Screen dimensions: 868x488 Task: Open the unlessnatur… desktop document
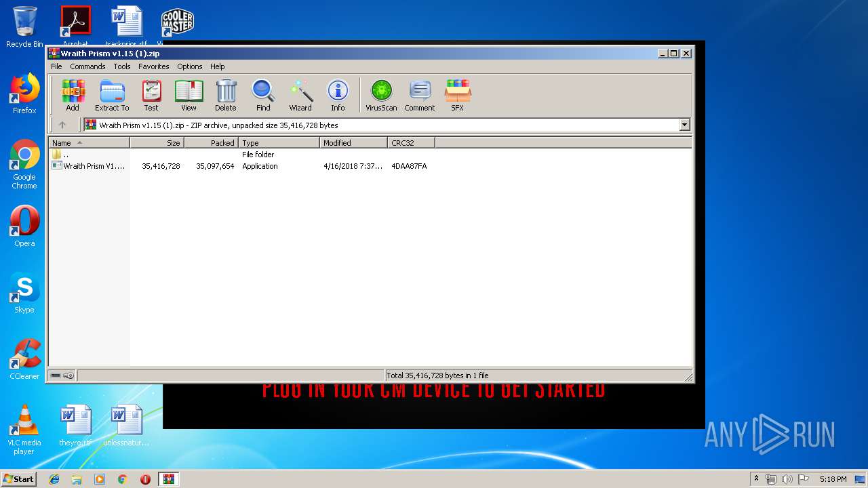pos(126,426)
